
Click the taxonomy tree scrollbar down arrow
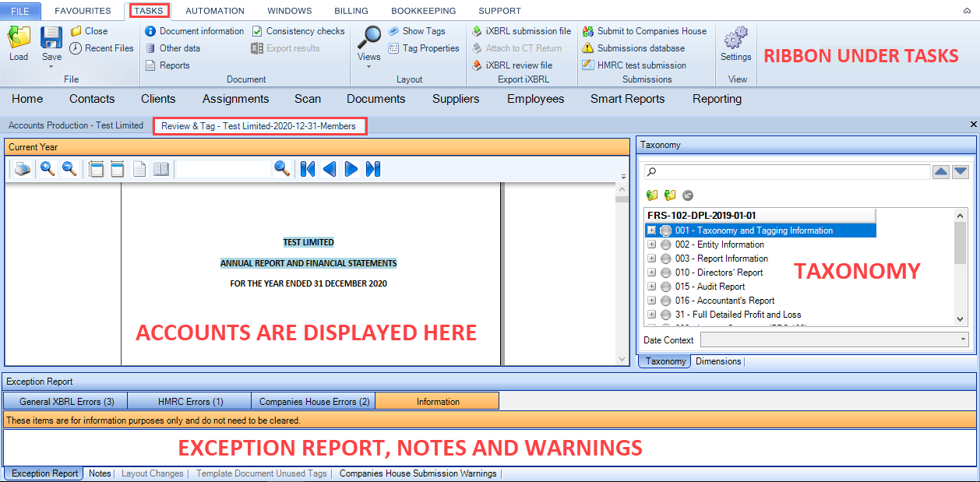960,319
